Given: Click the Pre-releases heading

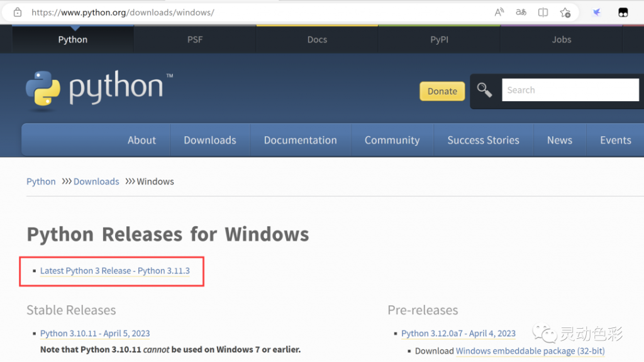Looking at the screenshot, I should click(423, 310).
